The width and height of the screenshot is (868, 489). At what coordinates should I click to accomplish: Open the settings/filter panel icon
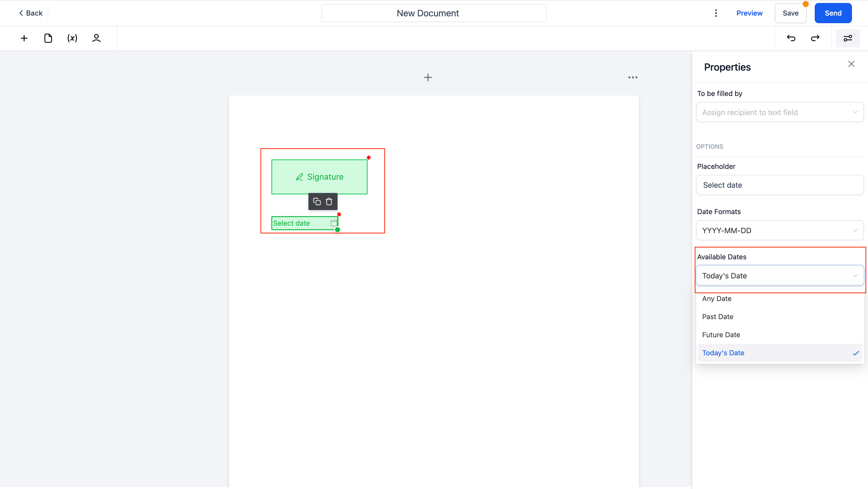click(x=848, y=38)
